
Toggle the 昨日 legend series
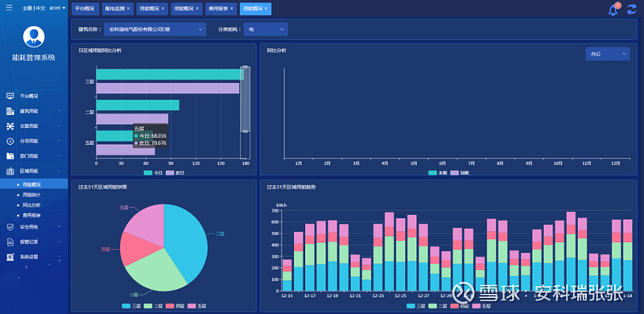point(175,172)
